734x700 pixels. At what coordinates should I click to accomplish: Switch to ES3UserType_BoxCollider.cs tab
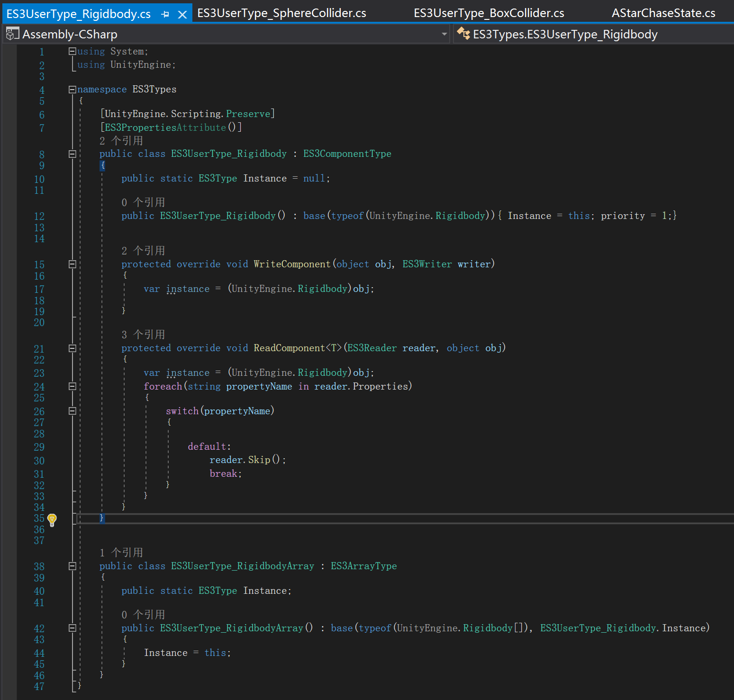[x=489, y=13]
